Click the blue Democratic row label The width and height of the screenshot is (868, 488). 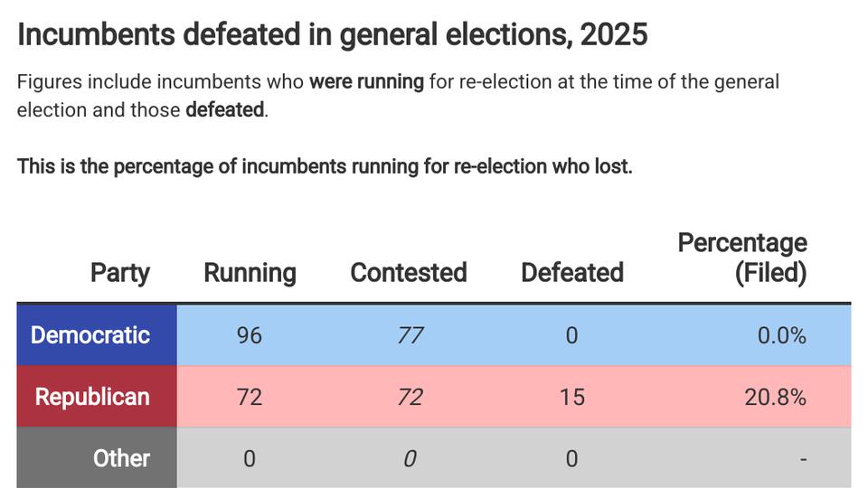(x=90, y=335)
